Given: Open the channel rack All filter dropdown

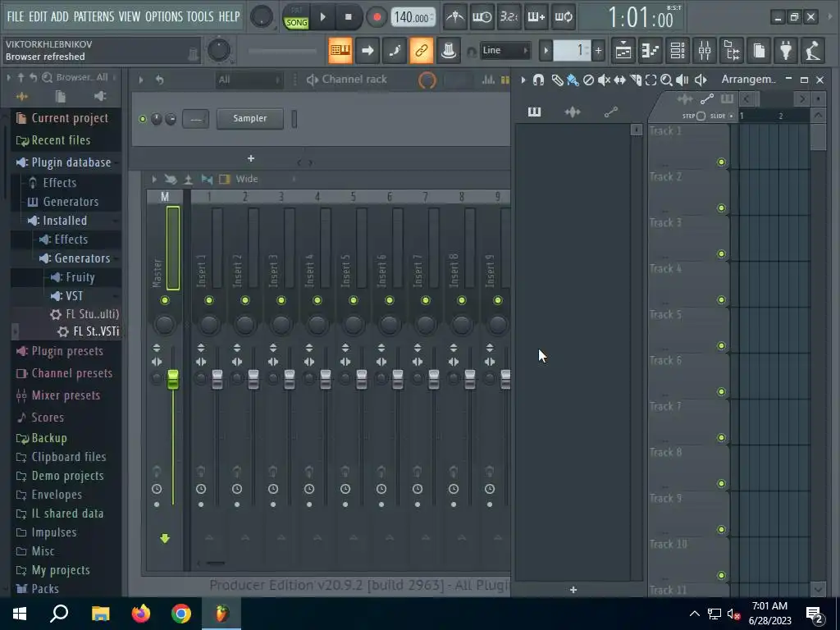Looking at the screenshot, I should tap(249, 80).
